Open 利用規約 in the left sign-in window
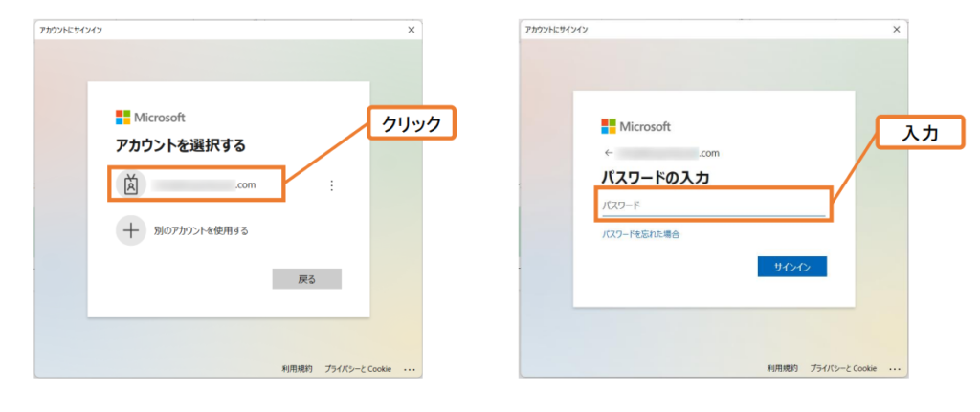Viewport: 980px width, 412px height. (x=298, y=369)
